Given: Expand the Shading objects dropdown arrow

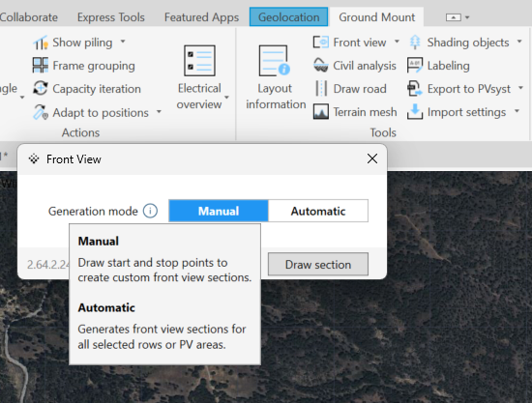Looking at the screenshot, I should point(519,42).
